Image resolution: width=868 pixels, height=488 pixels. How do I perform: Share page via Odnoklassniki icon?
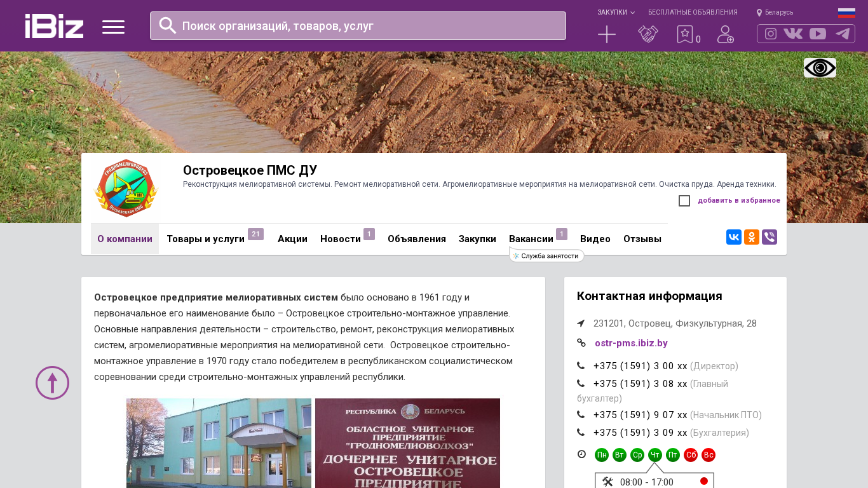(x=752, y=237)
